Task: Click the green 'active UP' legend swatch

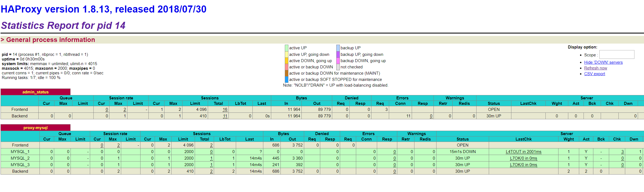Action: click(286, 48)
